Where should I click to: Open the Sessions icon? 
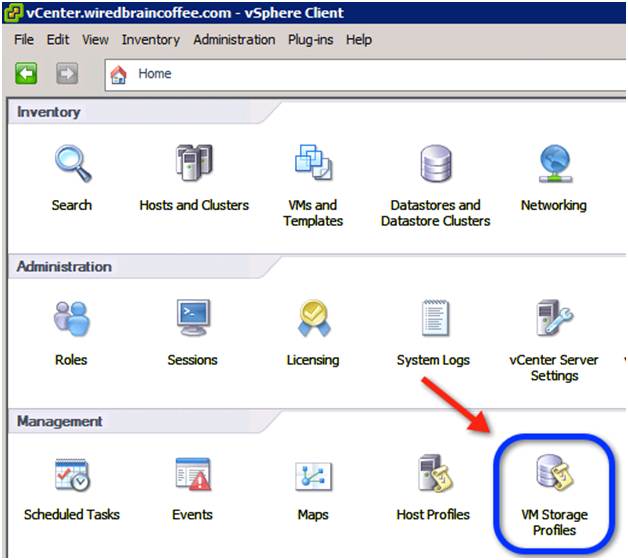coord(193,318)
